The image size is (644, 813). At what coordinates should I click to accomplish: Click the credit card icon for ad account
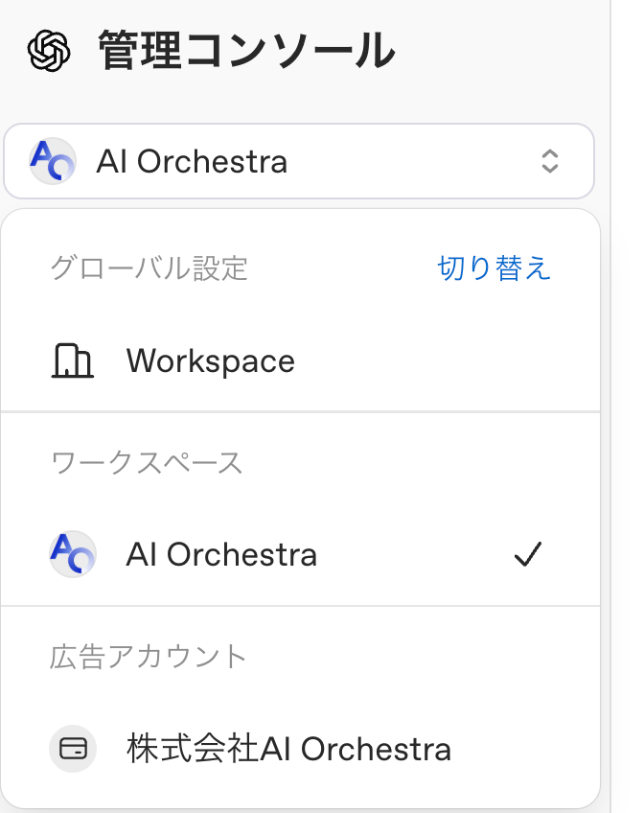coord(73,749)
